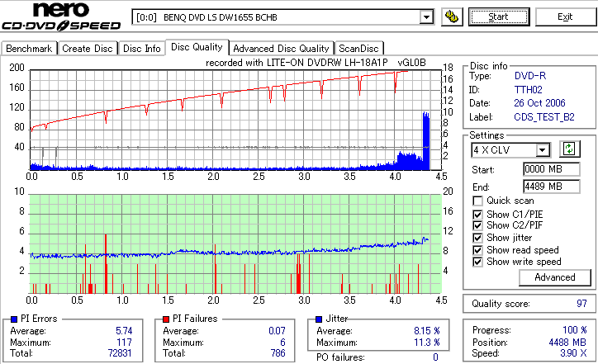Click the PI Failures average 0.07
The height and width of the screenshot is (364, 598).
277,331
